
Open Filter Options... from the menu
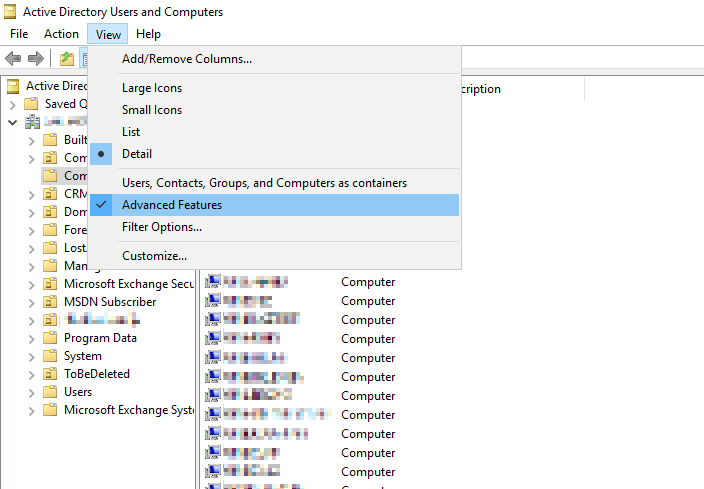coord(274,227)
